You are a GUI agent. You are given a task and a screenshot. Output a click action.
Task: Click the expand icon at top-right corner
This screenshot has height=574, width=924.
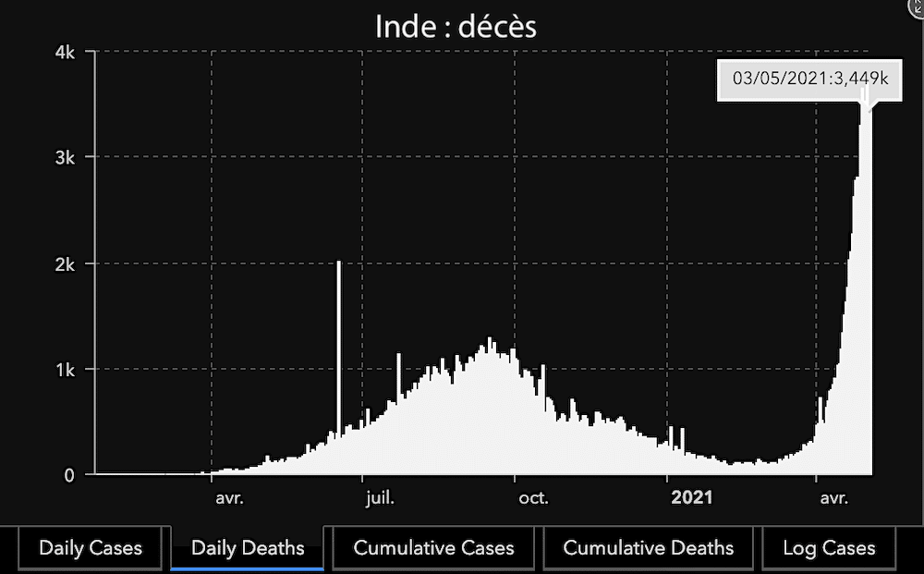click(917, 8)
